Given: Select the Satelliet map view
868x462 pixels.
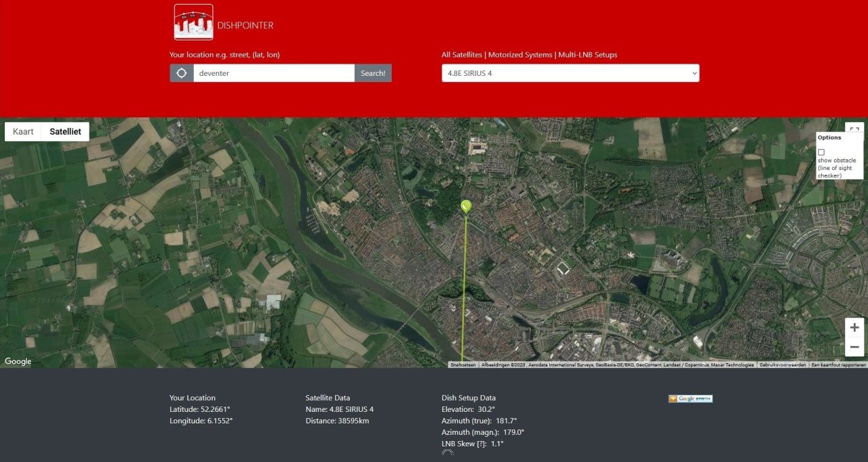Looking at the screenshot, I should coord(65,131).
